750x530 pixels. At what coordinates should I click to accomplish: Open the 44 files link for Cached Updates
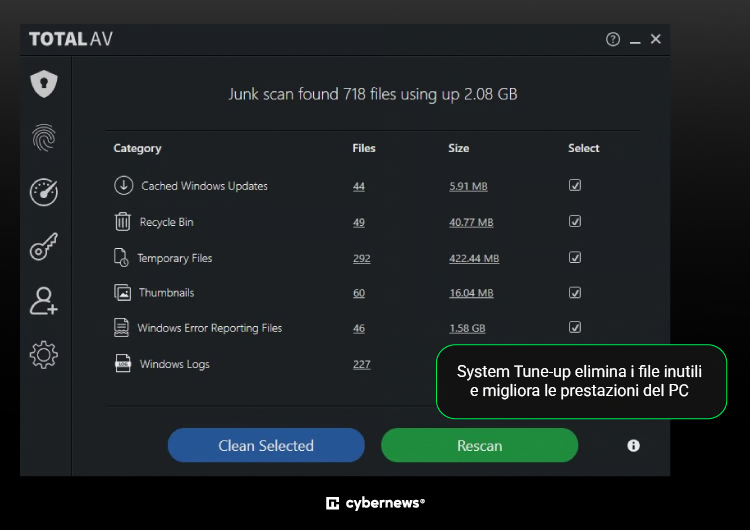pos(359,186)
